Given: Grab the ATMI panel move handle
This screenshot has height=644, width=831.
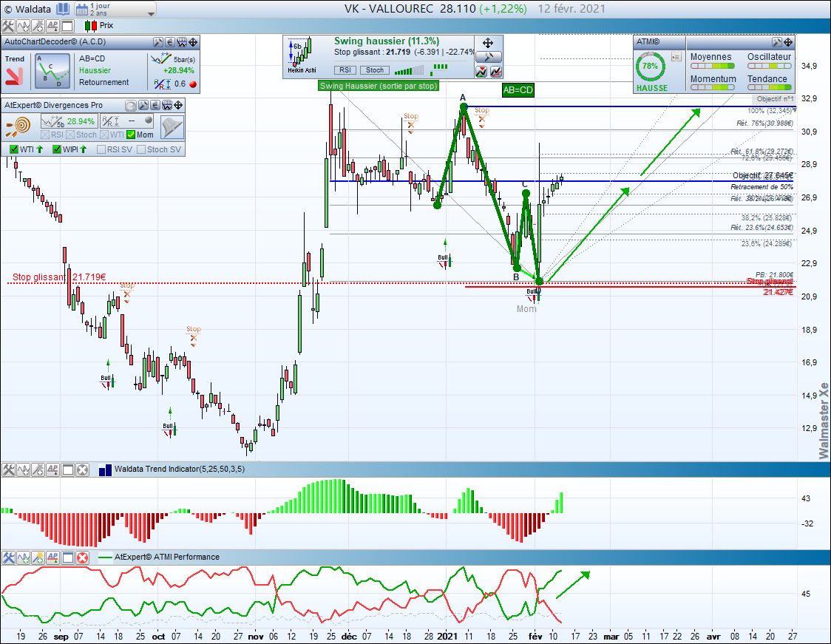Looking at the screenshot, I should tap(788, 42).
